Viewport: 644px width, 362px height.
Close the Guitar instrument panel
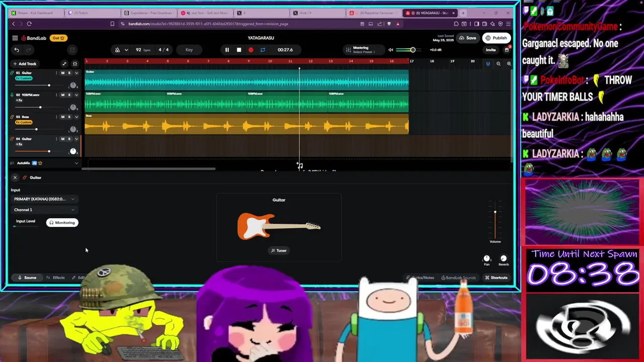[15, 177]
